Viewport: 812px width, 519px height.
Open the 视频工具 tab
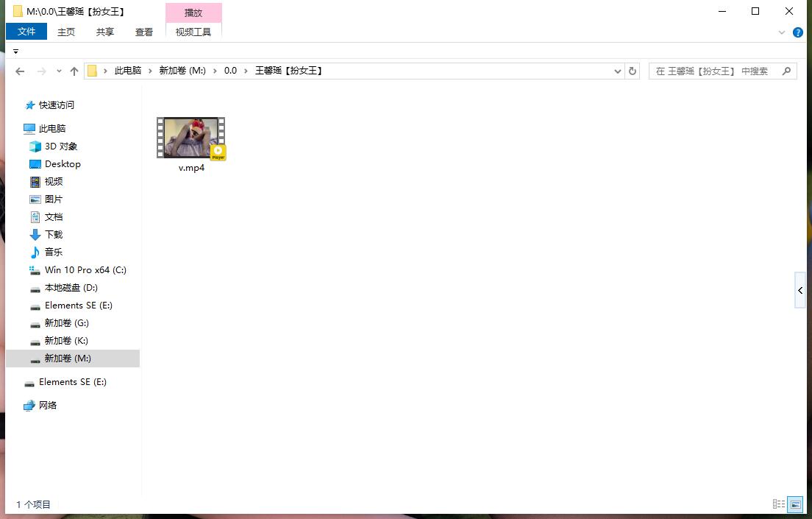click(x=193, y=32)
